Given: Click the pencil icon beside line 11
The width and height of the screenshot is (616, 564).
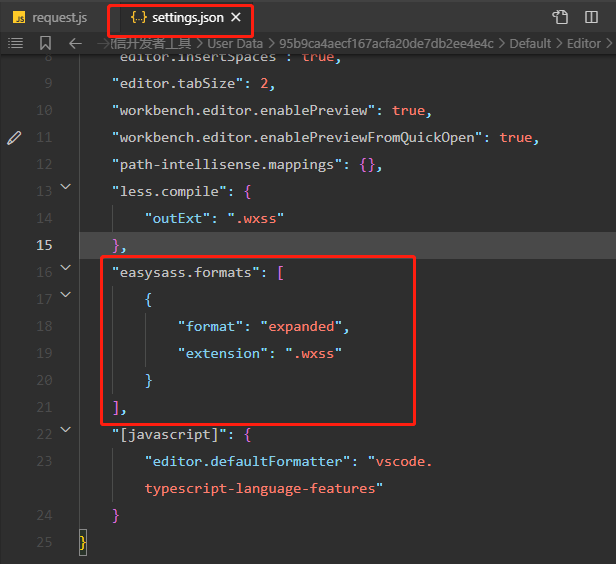Looking at the screenshot, I should 14,138.
